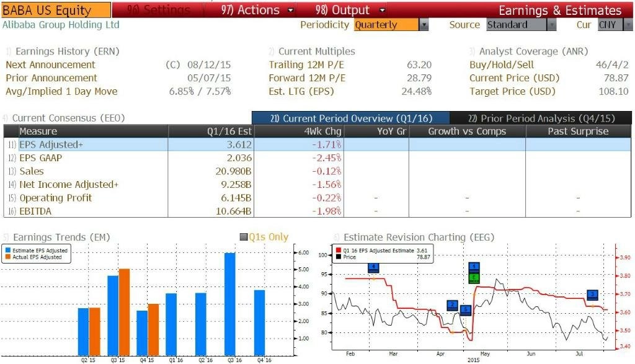This screenshot has height=364, width=635.
Task: Click the blue event marker numbered 3
Action: (593, 295)
